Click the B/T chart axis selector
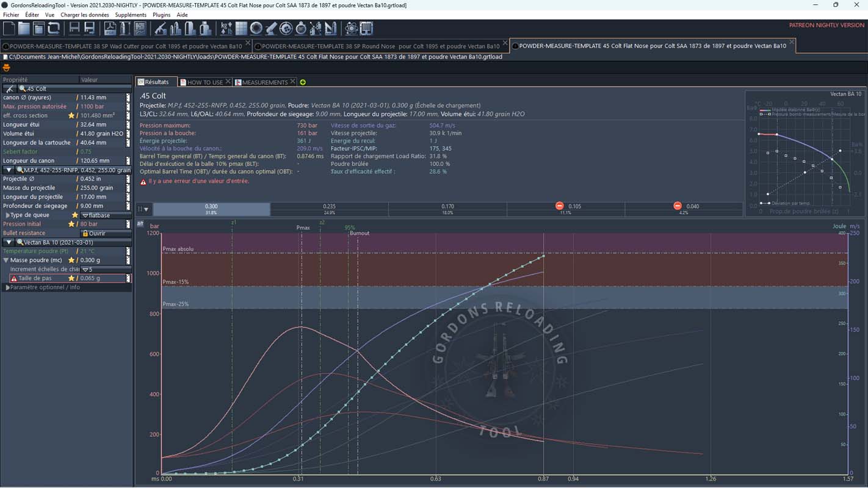 point(140,224)
